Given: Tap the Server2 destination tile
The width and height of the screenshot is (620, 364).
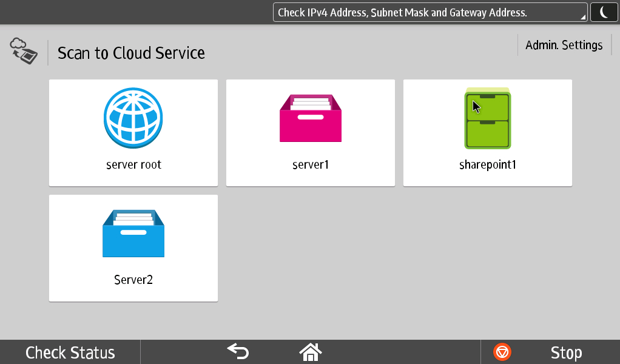Looking at the screenshot, I should click(x=133, y=248).
